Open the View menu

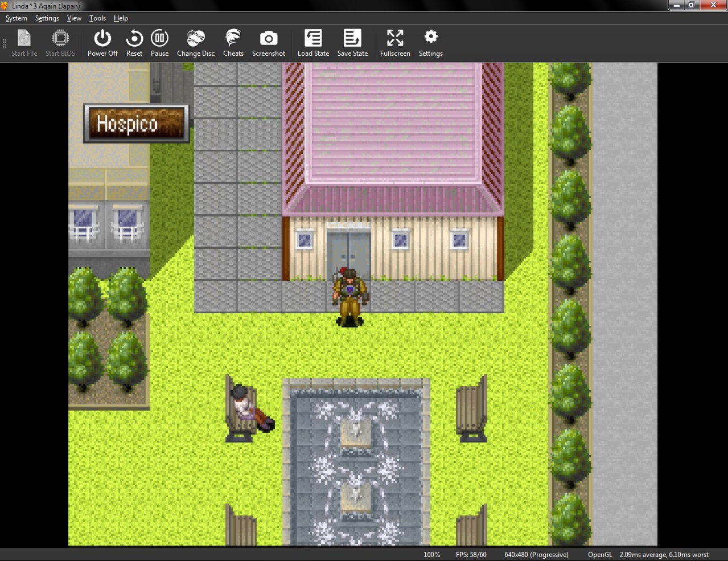[x=74, y=18]
